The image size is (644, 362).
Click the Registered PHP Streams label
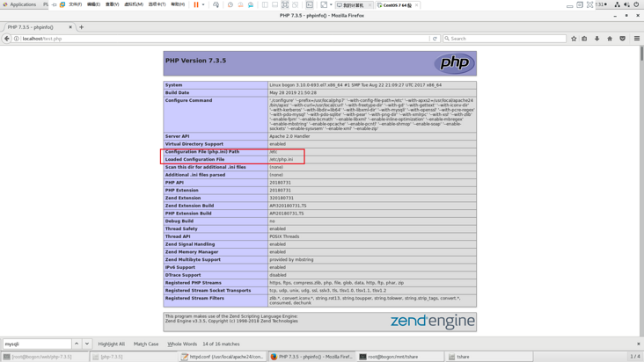point(193,283)
